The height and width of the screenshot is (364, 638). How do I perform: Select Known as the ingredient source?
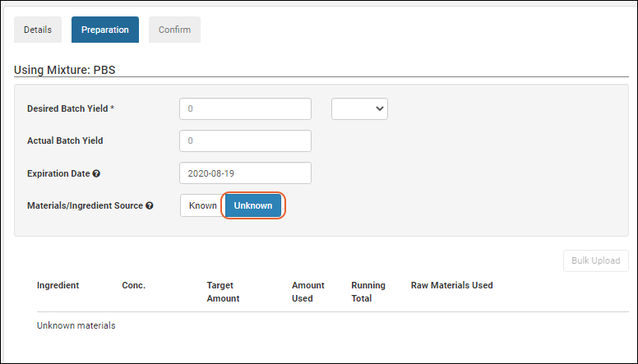pyautogui.click(x=202, y=205)
